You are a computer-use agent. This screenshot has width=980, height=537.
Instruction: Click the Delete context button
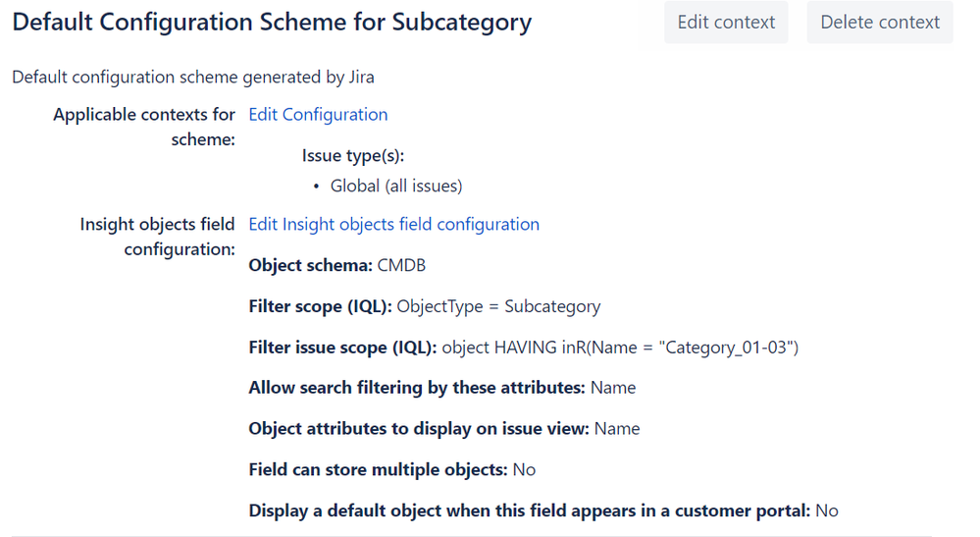[x=879, y=23]
